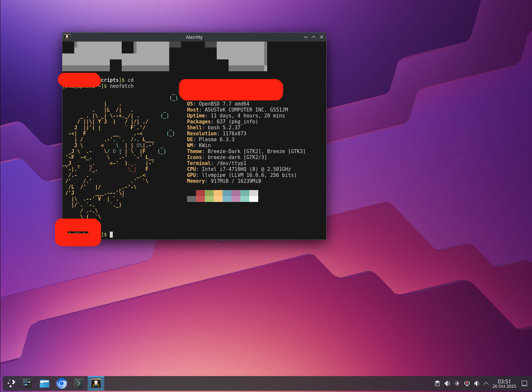Screen dimensions: 532x392
Task: Open the KDE application launcher
Action: pyautogui.click(x=12, y=383)
